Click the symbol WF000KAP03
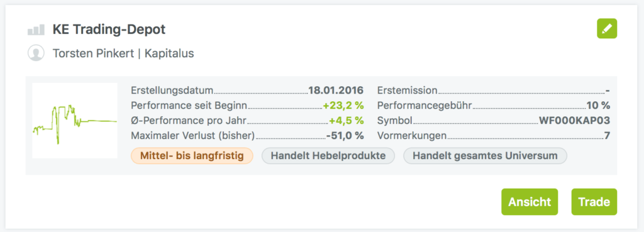 tap(575, 121)
